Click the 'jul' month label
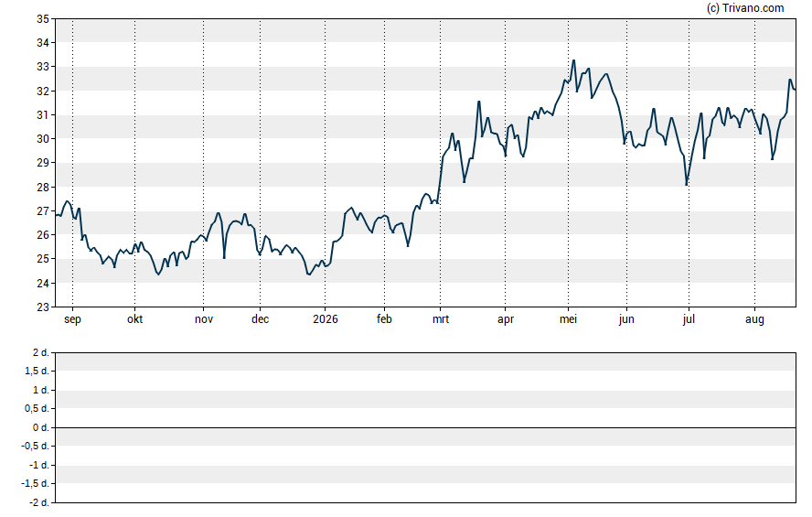 pyautogui.click(x=689, y=319)
